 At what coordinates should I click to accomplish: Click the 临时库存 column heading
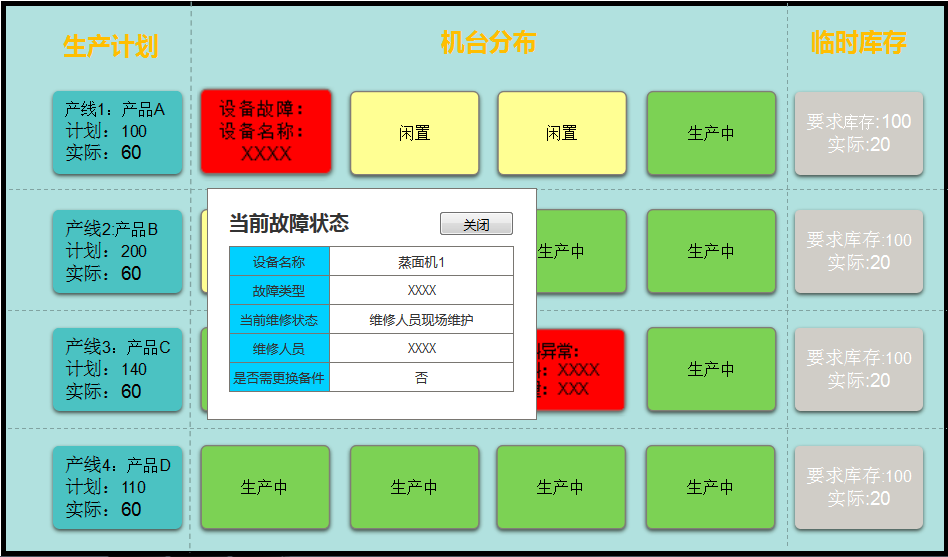point(859,43)
